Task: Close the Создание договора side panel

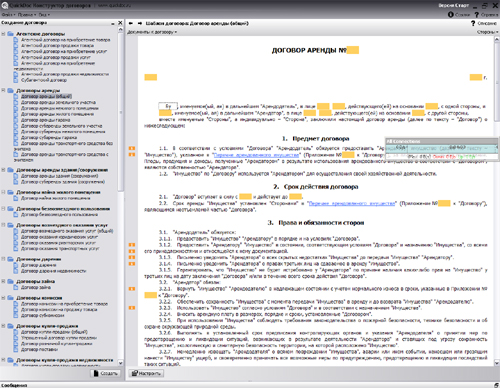Action: pos(120,23)
